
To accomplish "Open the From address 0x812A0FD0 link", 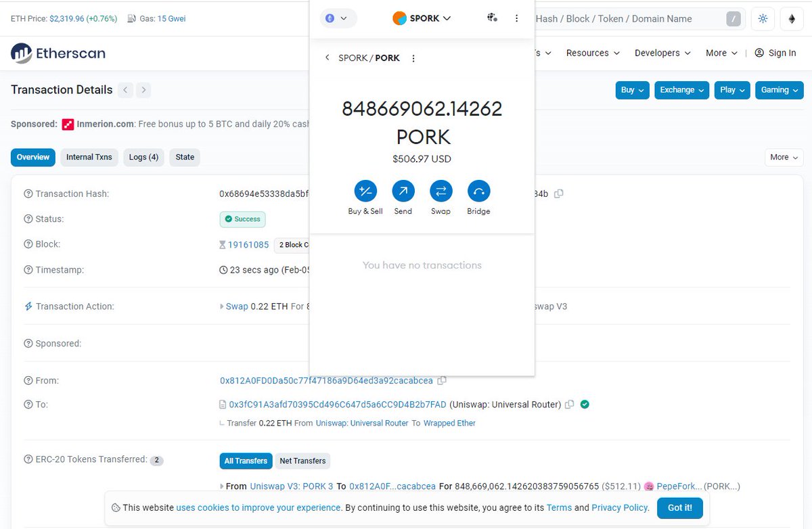I will point(326,381).
